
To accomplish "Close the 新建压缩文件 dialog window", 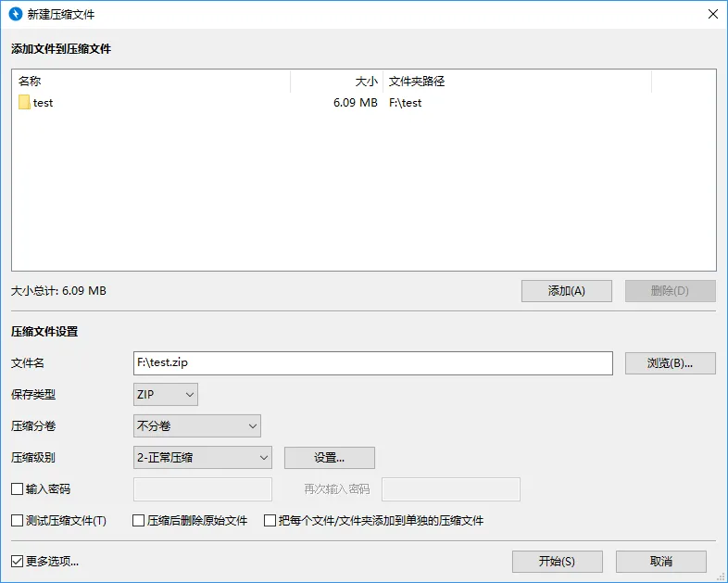I will click(712, 14).
